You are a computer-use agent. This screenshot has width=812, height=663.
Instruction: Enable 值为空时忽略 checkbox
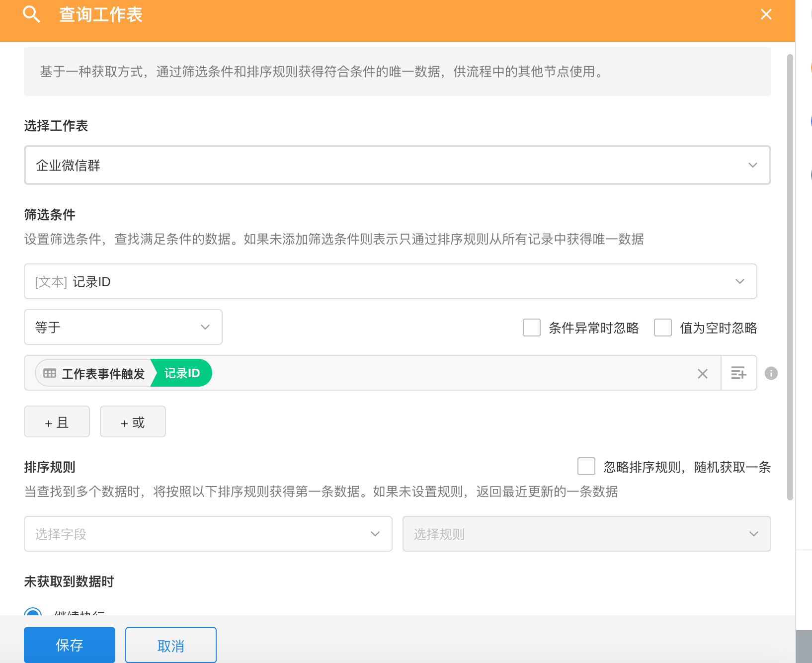tap(662, 328)
